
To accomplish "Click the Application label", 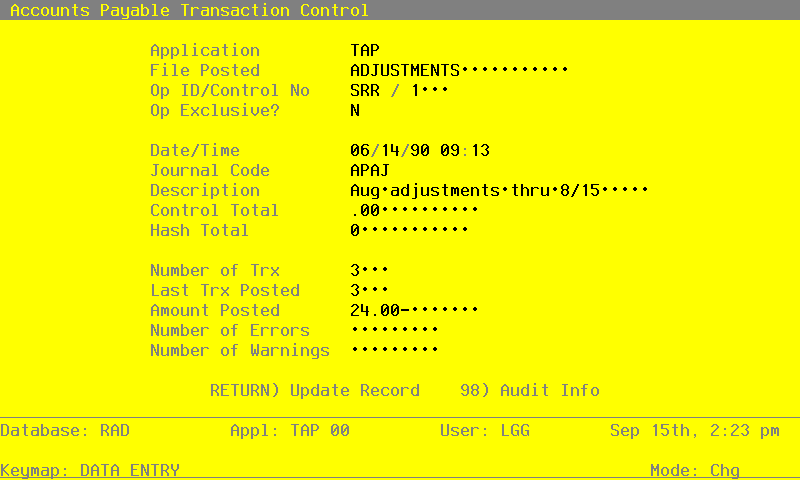I will click(x=205, y=50).
